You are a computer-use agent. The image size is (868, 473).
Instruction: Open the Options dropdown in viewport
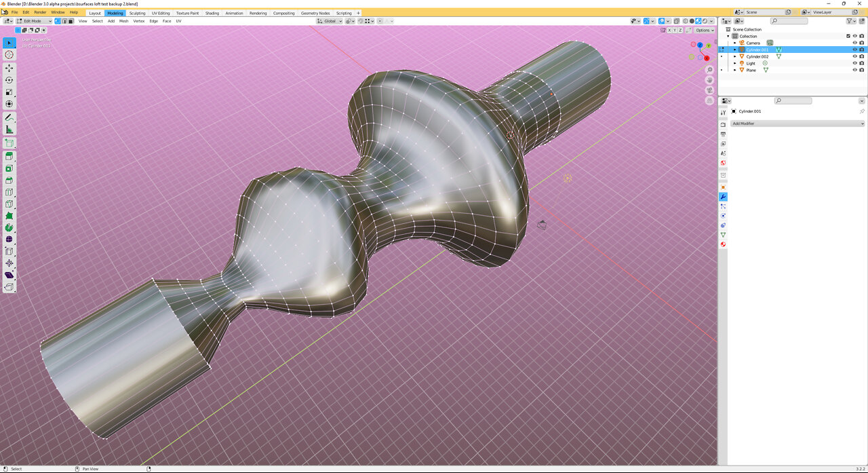[x=705, y=30]
